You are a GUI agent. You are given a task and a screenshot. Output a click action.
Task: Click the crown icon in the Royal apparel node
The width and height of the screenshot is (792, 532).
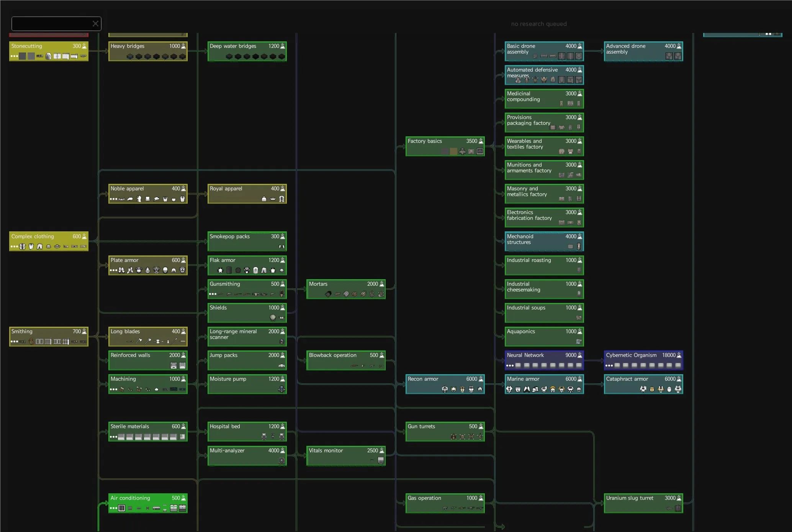coord(273,199)
